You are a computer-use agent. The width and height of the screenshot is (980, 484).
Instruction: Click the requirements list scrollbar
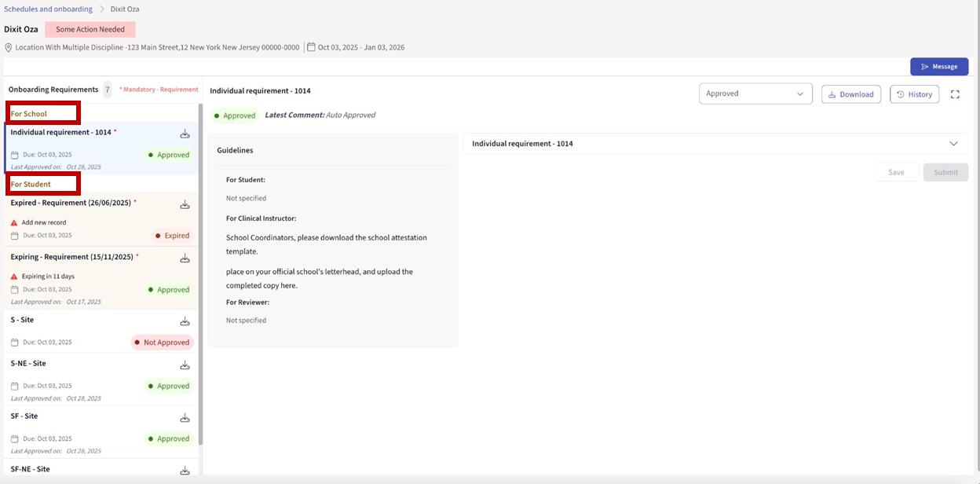pos(200,275)
